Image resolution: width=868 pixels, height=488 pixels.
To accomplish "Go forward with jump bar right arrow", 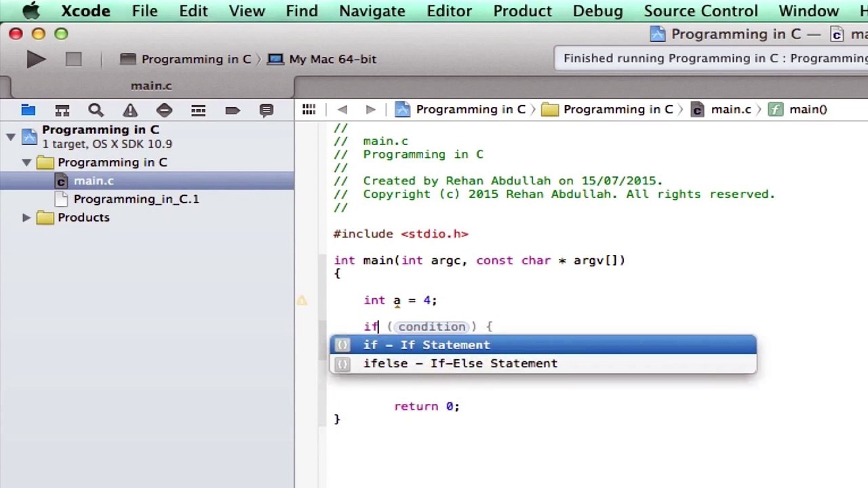I will (x=370, y=109).
